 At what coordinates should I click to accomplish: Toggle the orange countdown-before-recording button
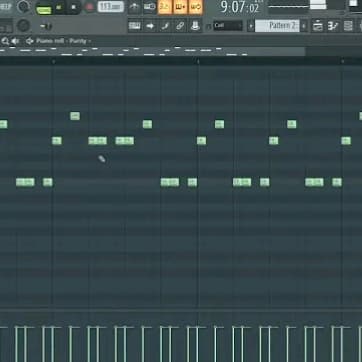[165, 7]
